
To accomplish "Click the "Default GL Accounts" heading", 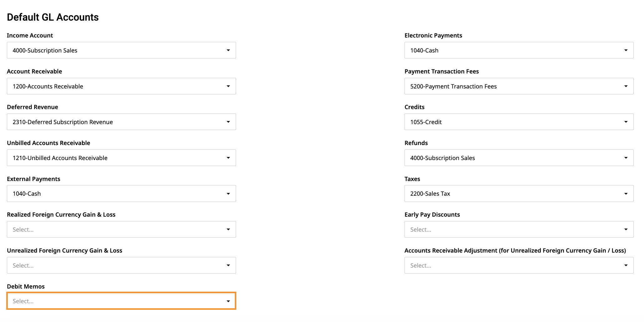I will (53, 17).
